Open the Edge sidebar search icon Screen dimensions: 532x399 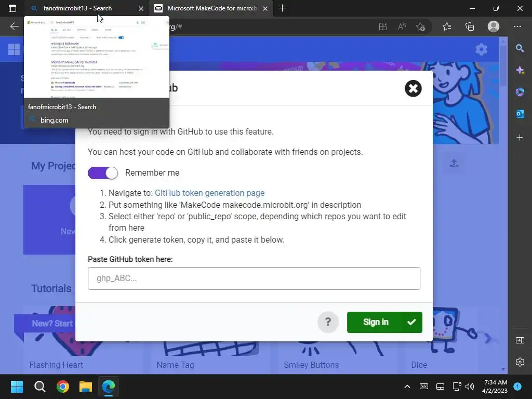click(520, 48)
